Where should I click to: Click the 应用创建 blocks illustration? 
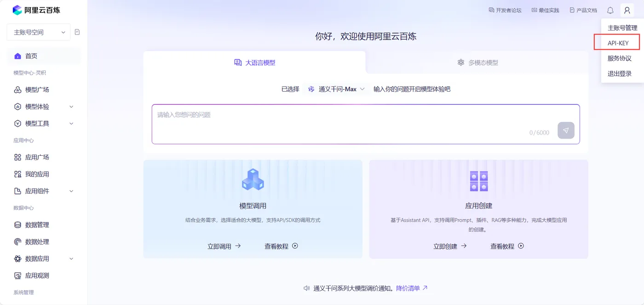coord(479,181)
